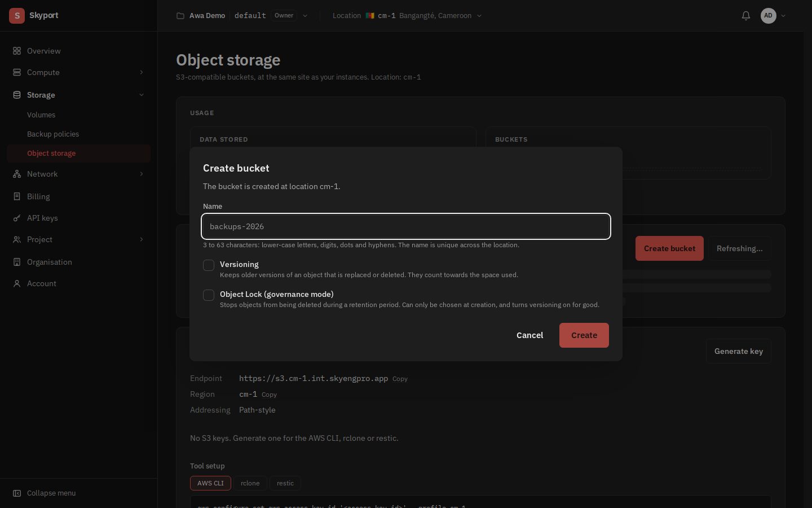Click the Create bucket button behind dialog
The image size is (812, 508).
tap(669, 248)
